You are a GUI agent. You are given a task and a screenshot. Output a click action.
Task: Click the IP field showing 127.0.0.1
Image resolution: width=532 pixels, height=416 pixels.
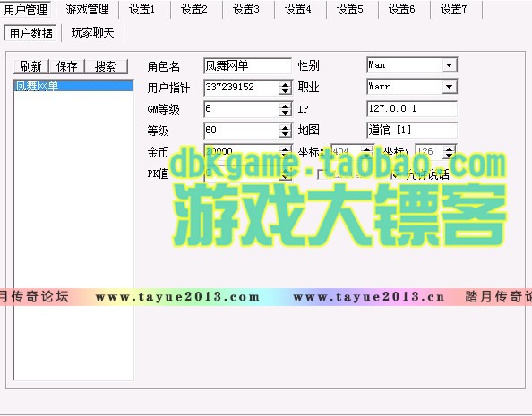(x=412, y=109)
